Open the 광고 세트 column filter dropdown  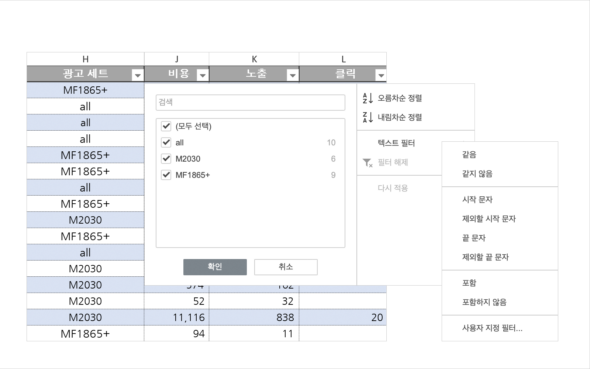[138, 75]
